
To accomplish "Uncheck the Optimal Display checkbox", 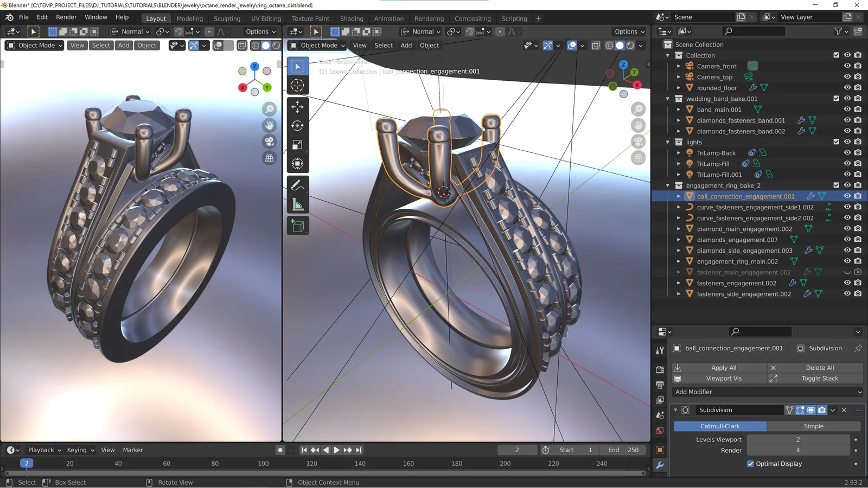I will tap(751, 464).
